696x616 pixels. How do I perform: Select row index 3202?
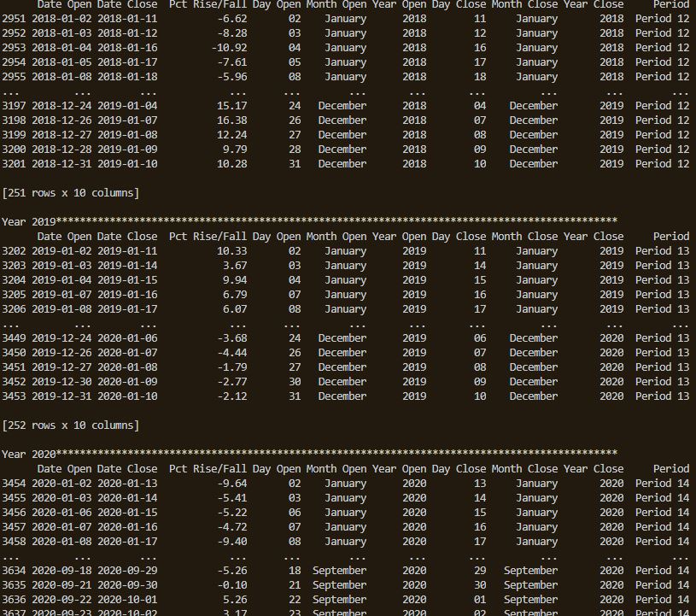[x=14, y=251]
